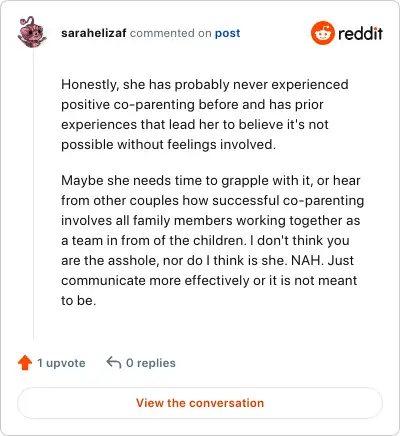Image resolution: width=400 pixels, height=436 pixels.
Task: Open the sarahelizaf username profile link
Action: [94, 33]
